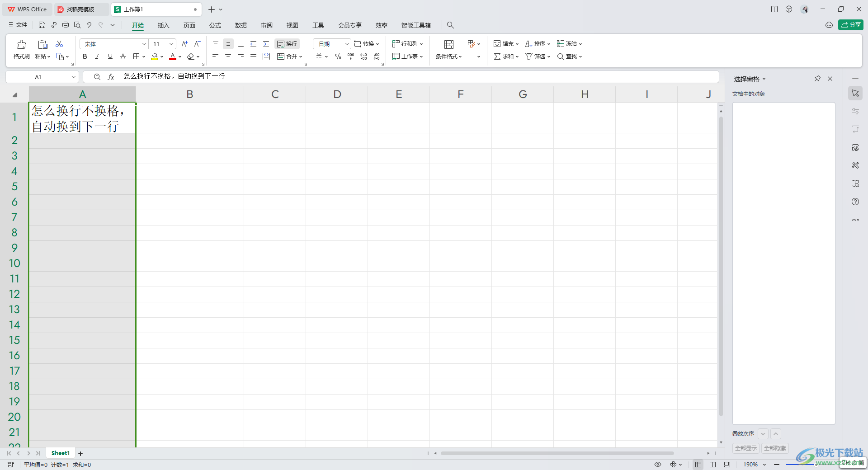Click the 求和 sum button

coord(506,56)
